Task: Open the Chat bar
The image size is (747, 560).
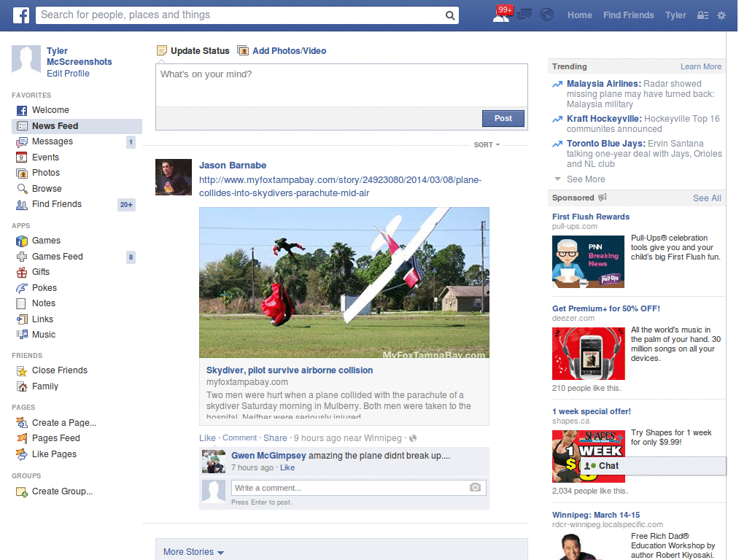Action: [x=653, y=466]
